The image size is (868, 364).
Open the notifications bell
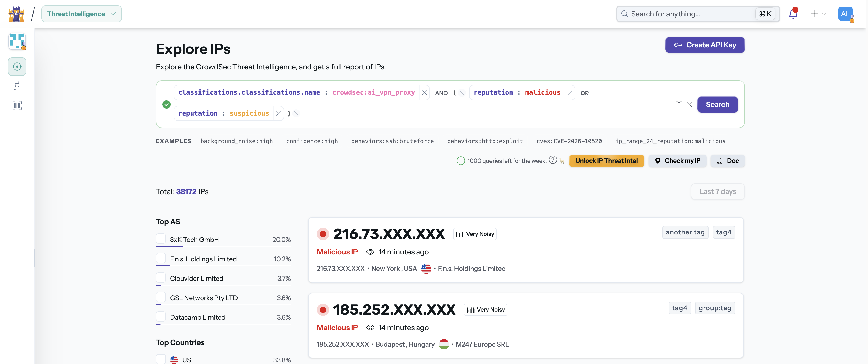click(793, 14)
